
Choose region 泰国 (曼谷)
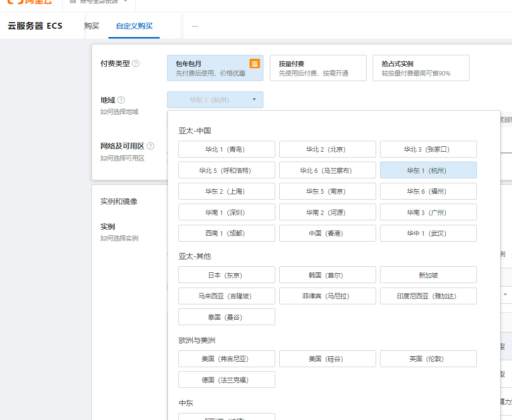[227, 317]
